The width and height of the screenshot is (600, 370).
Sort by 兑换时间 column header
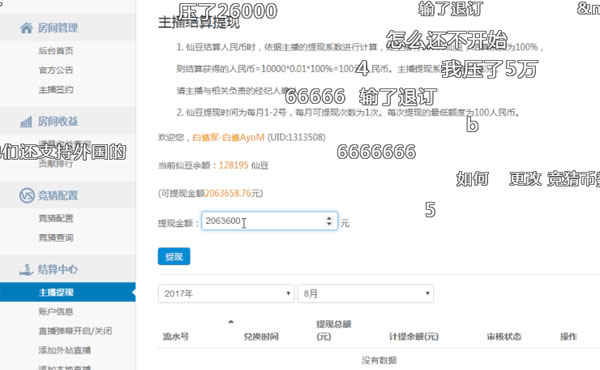point(261,337)
